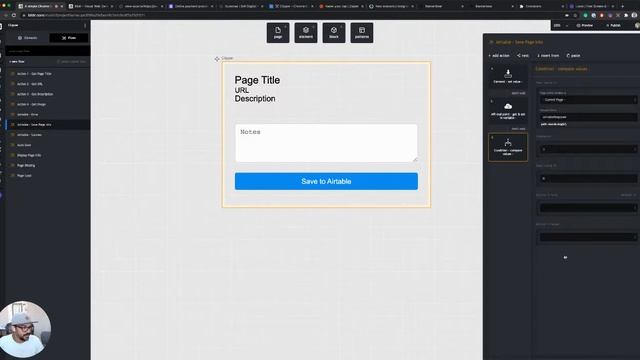640x360 pixels.
Task: Create a new flow
Action: pos(17,62)
